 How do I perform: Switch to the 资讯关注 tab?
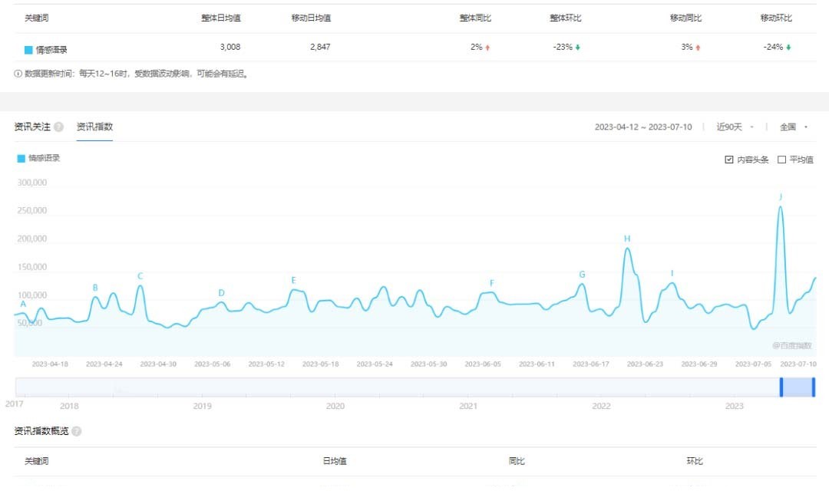click(32, 127)
